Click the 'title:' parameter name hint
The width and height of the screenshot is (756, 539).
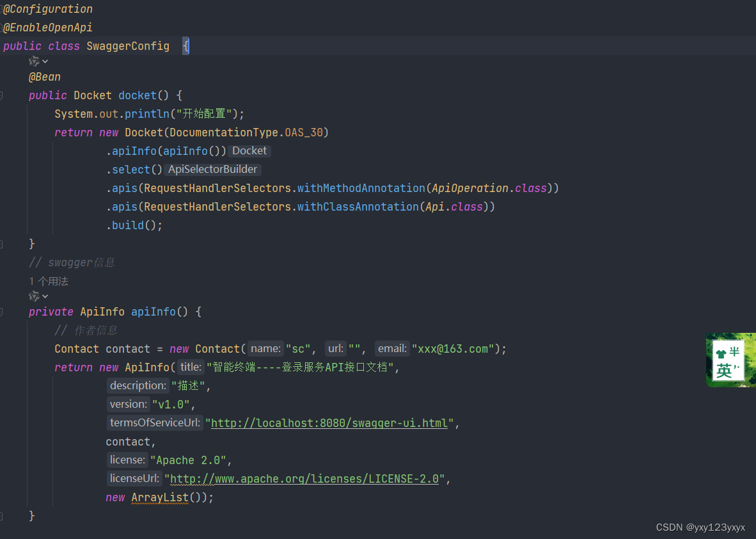190,367
